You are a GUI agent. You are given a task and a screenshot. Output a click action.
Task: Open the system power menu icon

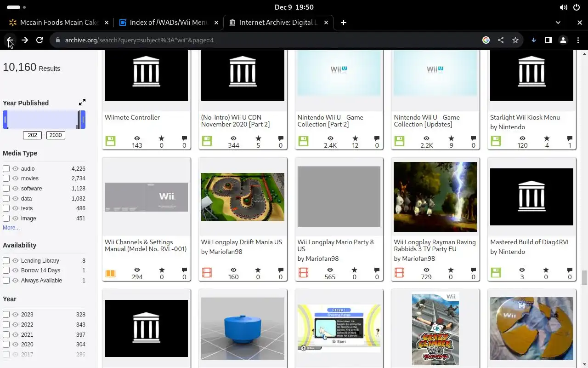[577, 7]
